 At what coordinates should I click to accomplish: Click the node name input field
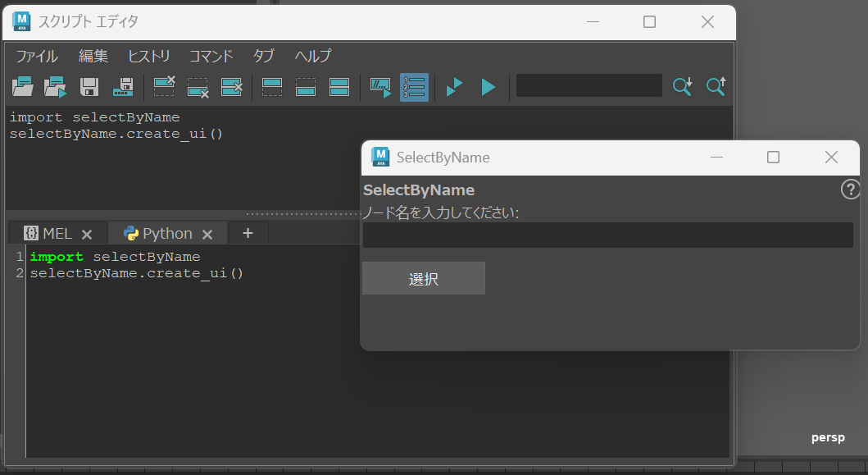[x=607, y=235]
